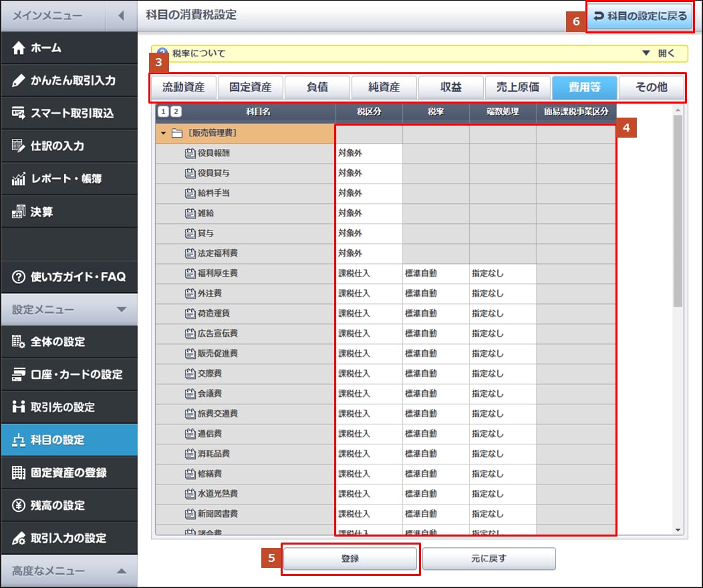Select the 税区分 cell for 福利厚生費
The height and width of the screenshot is (588, 703).
pos(368,273)
